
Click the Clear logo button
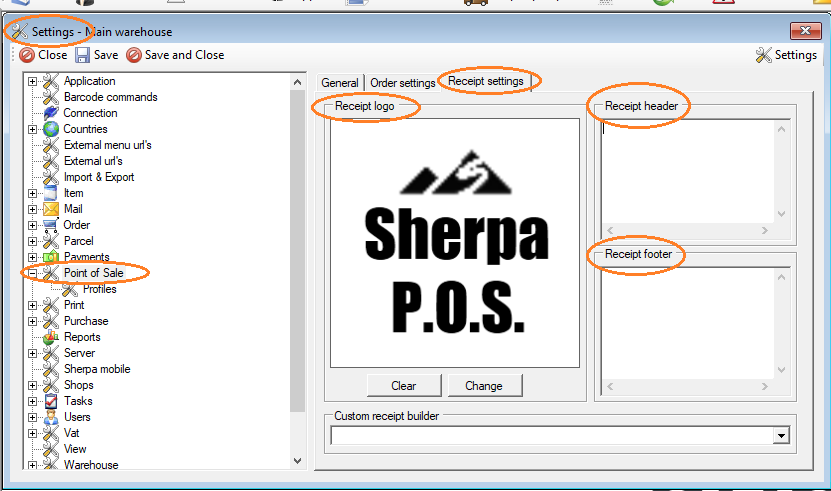[x=404, y=385]
